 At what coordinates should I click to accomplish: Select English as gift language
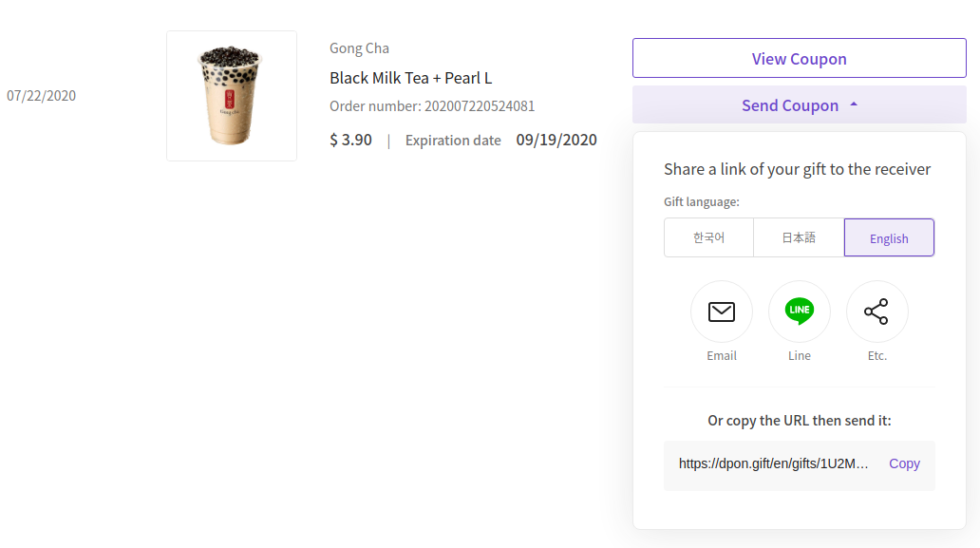click(889, 237)
